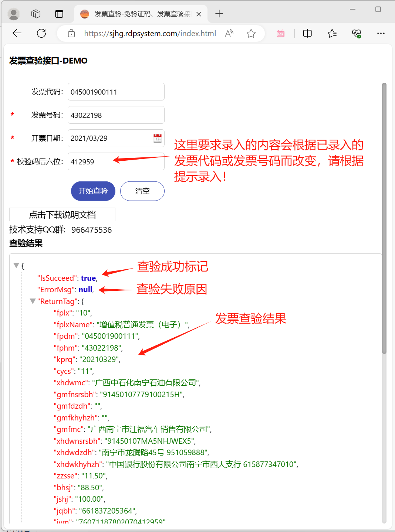Click the "xhdwkhyhzh" bank account value
Image resolution: width=395 pixels, height=532 pixels.
coord(201,464)
